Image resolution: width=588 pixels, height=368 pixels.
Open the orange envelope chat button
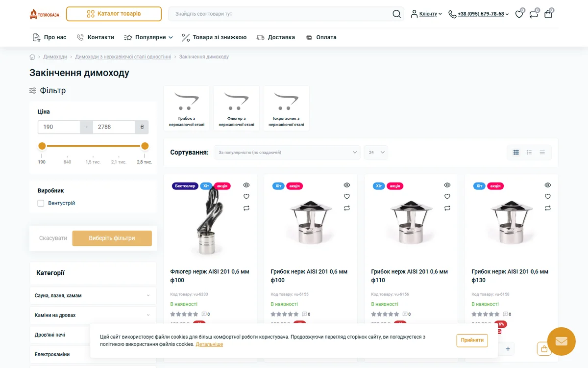click(x=561, y=341)
